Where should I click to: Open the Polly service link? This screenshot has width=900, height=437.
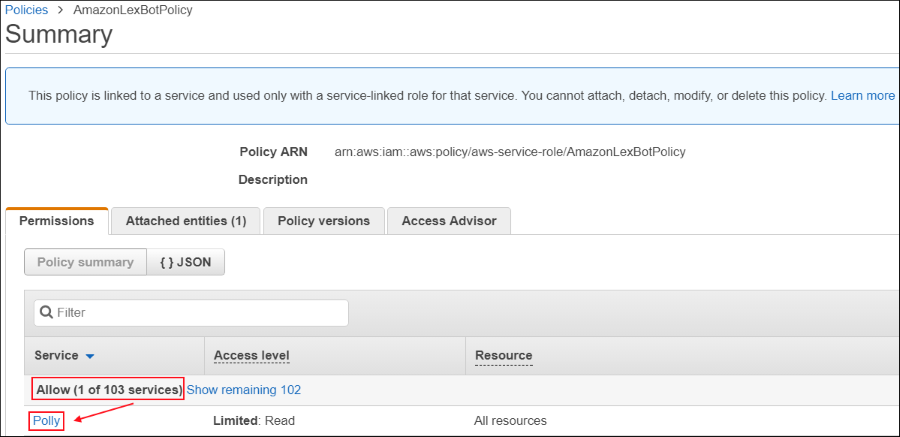(x=46, y=421)
